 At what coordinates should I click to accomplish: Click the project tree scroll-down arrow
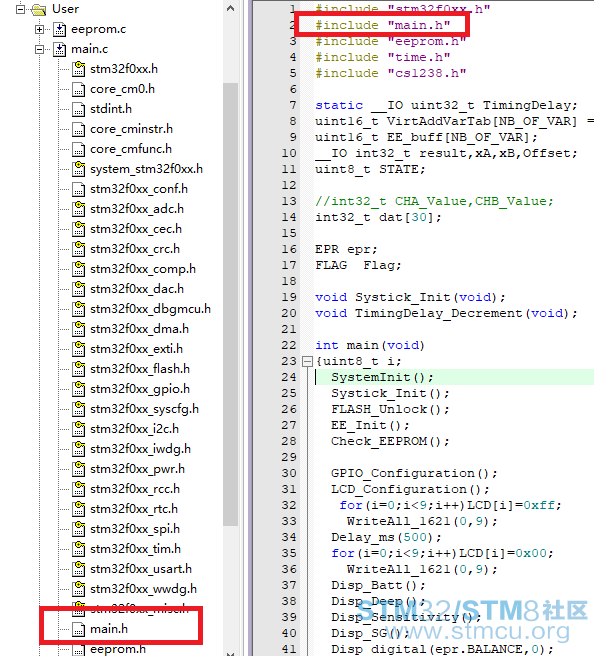(x=230, y=653)
